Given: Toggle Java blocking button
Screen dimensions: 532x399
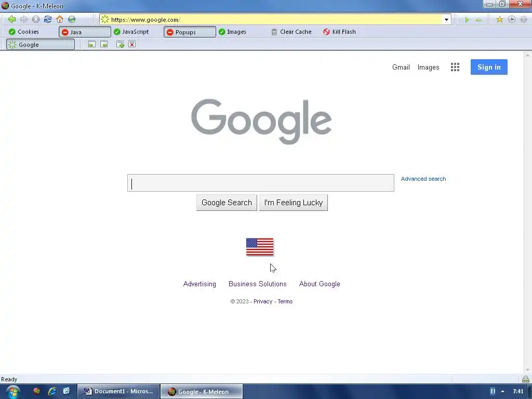Looking at the screenshot, I should (85, 32).
